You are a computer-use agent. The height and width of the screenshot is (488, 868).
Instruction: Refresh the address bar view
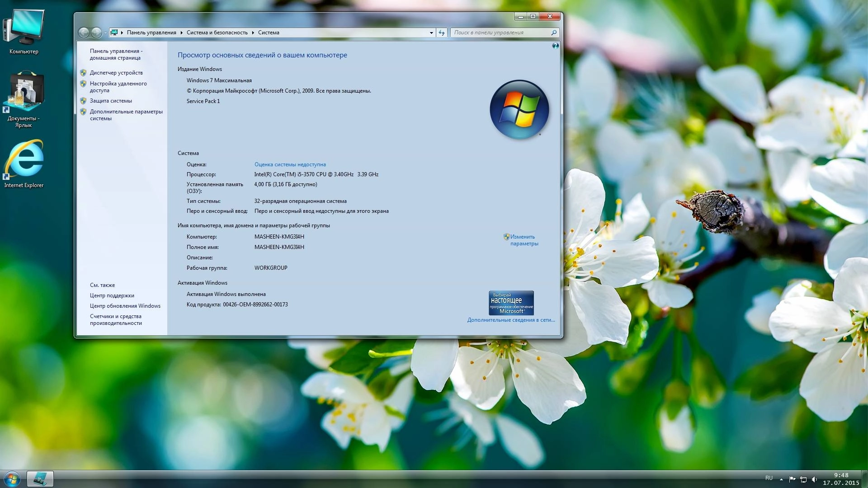[x=442, y=33]
